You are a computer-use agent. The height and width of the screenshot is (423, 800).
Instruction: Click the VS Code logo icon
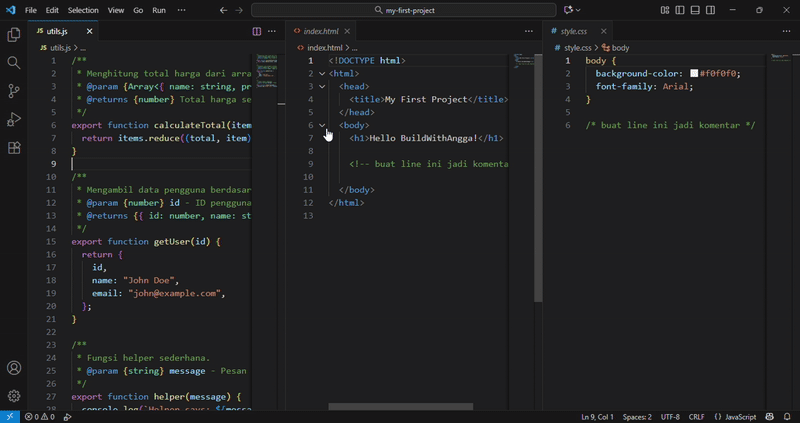click(x=10, y=10)
